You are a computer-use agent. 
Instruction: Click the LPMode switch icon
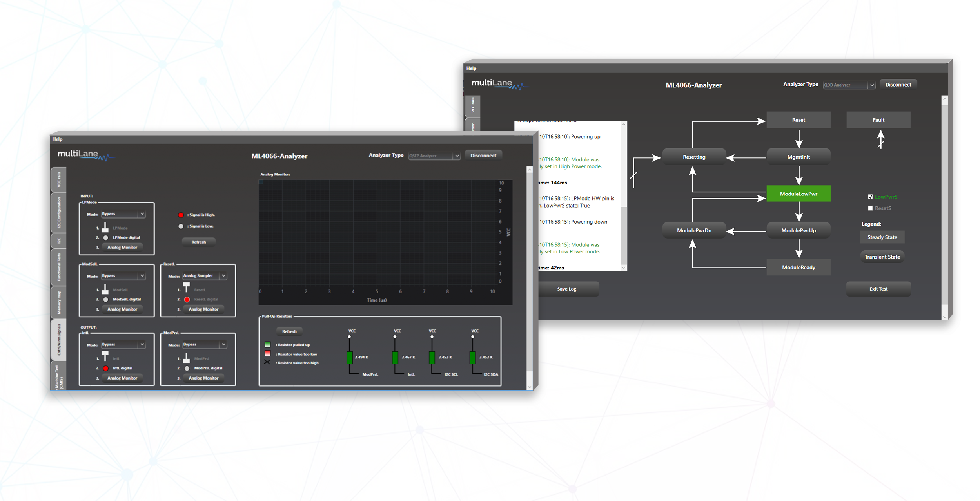pyautogui.click(x=105, y=227)
